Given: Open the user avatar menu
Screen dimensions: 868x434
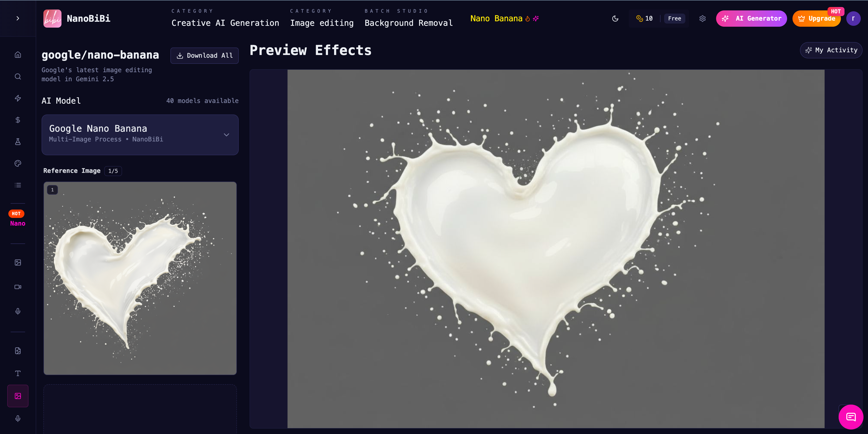Looking at the screenshot, I should 853,19.
